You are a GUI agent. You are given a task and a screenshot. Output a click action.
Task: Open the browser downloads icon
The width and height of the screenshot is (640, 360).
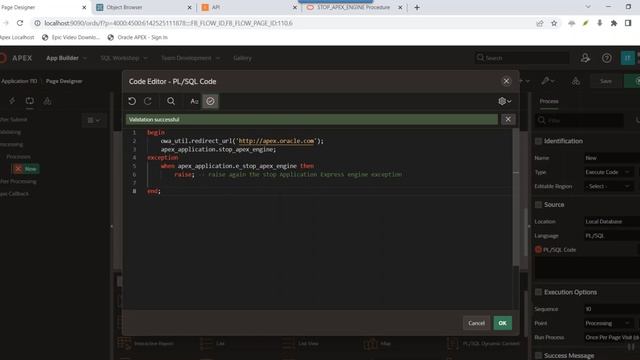click(x=600, y=23)
